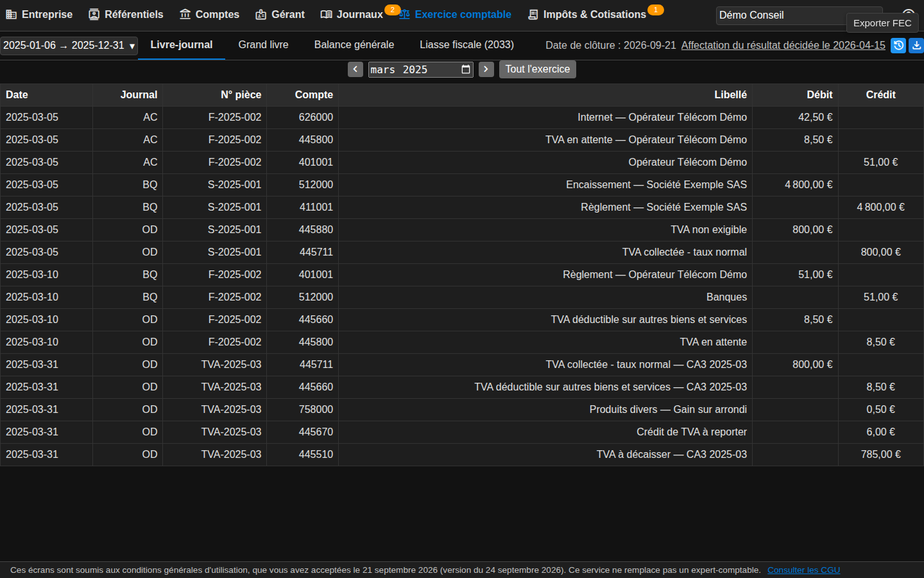The width and height of the screenshot is (924, 578).
Task: Click the Gérant icon in navbar
Action: [x=261, y=14]
